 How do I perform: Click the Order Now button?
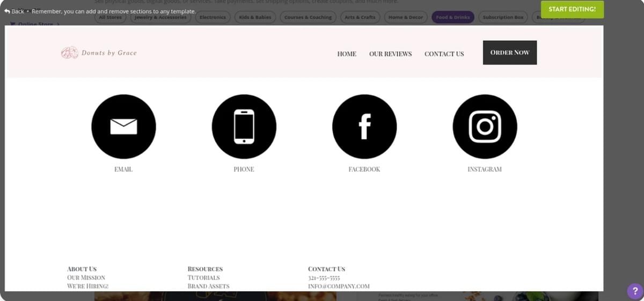point(510,53)
